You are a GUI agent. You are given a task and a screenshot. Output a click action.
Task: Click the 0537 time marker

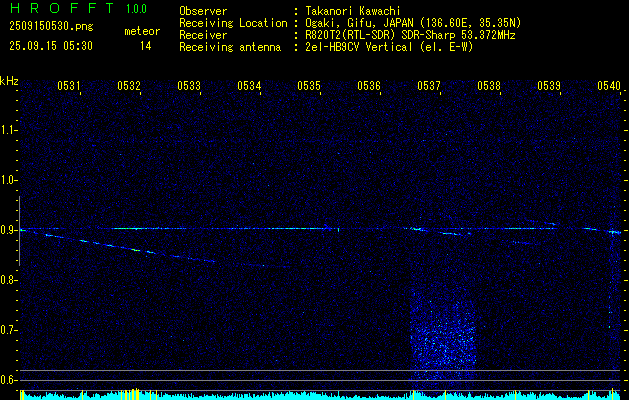click(x=429, y=85)
